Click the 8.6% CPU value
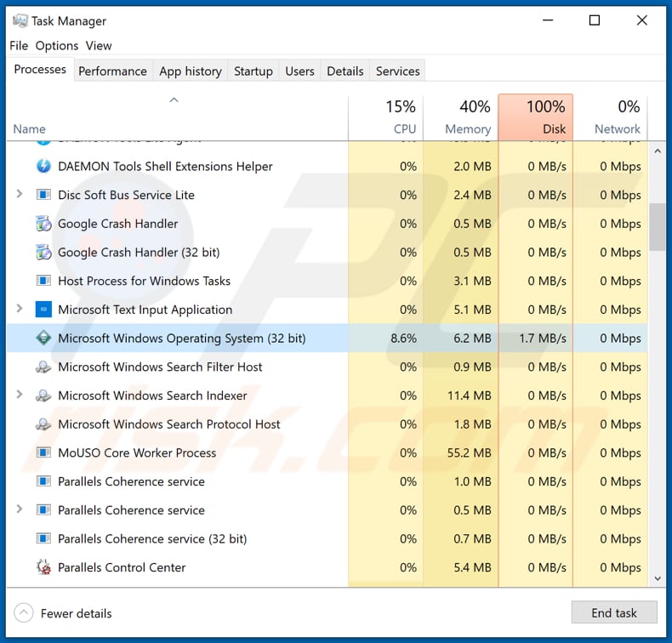This screenshot has width=672, height=643. 403,338
